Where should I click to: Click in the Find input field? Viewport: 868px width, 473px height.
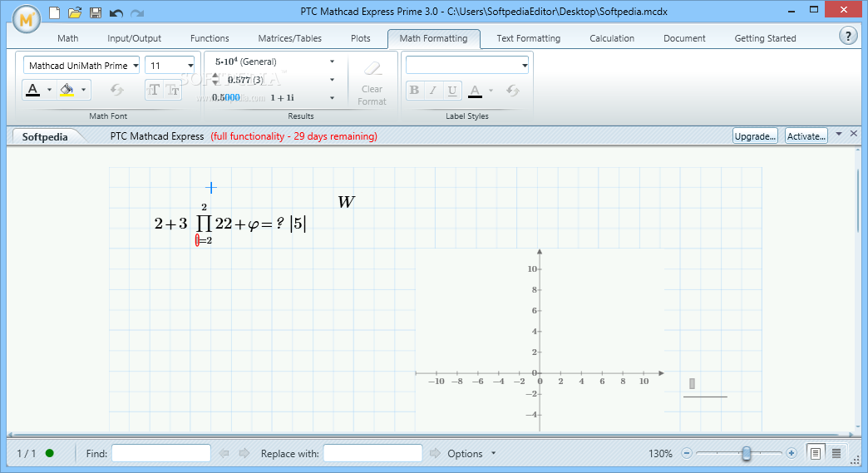click(x=161, y=453)
